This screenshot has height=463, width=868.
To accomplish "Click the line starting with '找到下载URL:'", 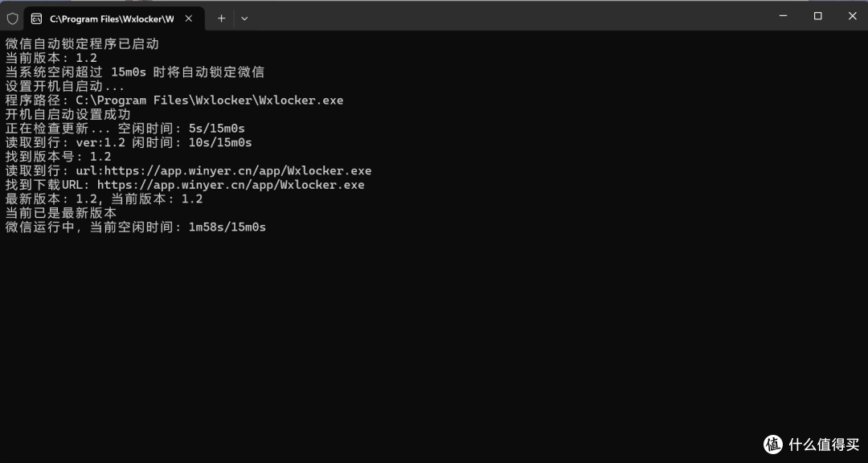I will point(185,185).
